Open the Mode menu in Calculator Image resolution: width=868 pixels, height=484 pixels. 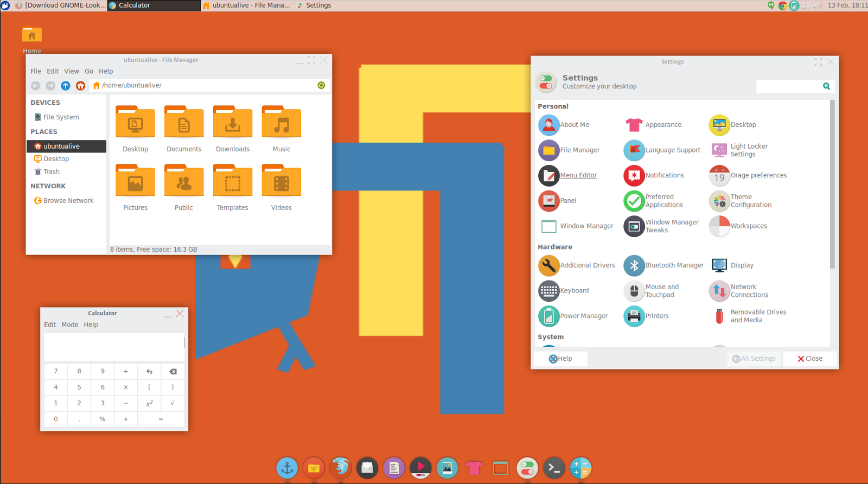pos(69,325)
